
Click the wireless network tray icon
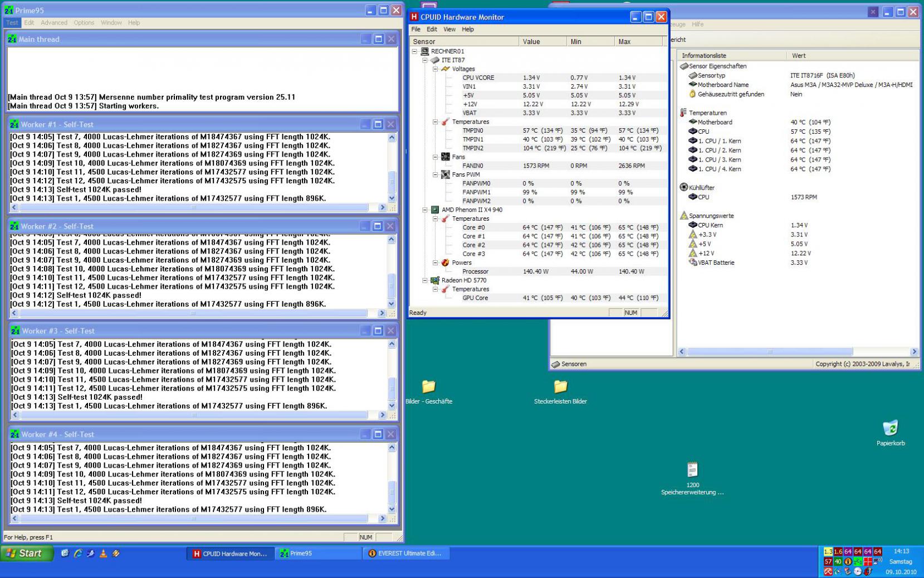pyautogui.click(x=877, y=562)
